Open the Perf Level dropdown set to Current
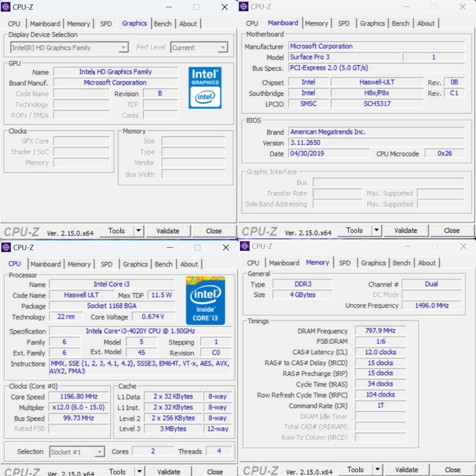This screenshot has width=476, height=476. 199,48
